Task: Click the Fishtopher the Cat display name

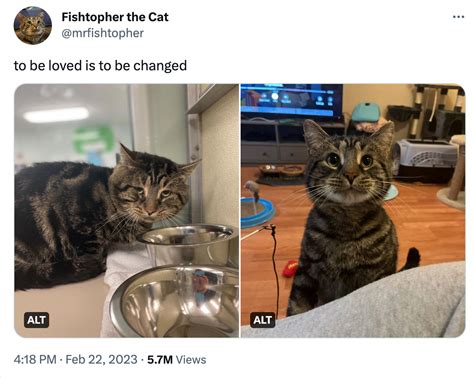Action: [x=115, y=17]
